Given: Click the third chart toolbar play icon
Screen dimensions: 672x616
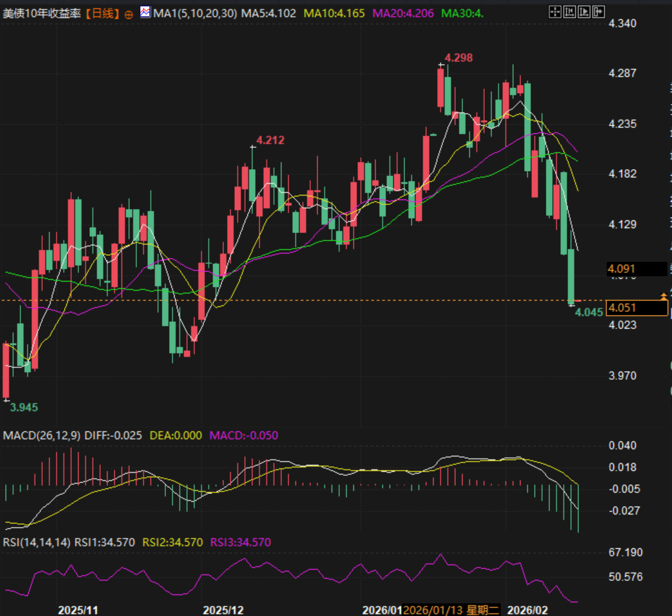Looking at the screenshot, I should (583, 11).
